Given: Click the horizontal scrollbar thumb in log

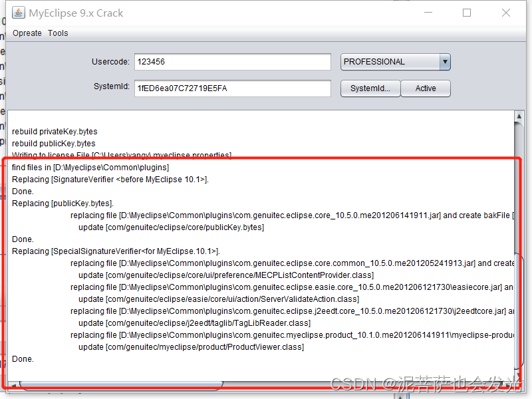Looking at the screenshot, I should (x=121, y=385).
